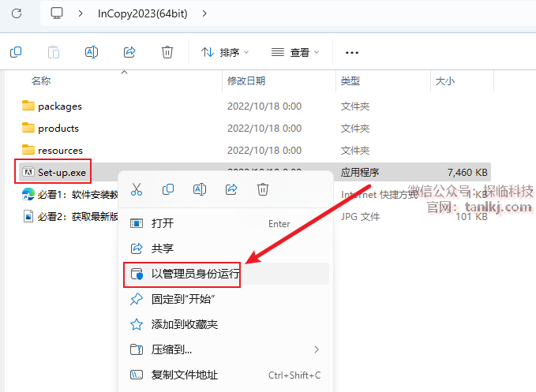
Task: Sort files by the 大小 column header
Action: (x=444, y=81)
